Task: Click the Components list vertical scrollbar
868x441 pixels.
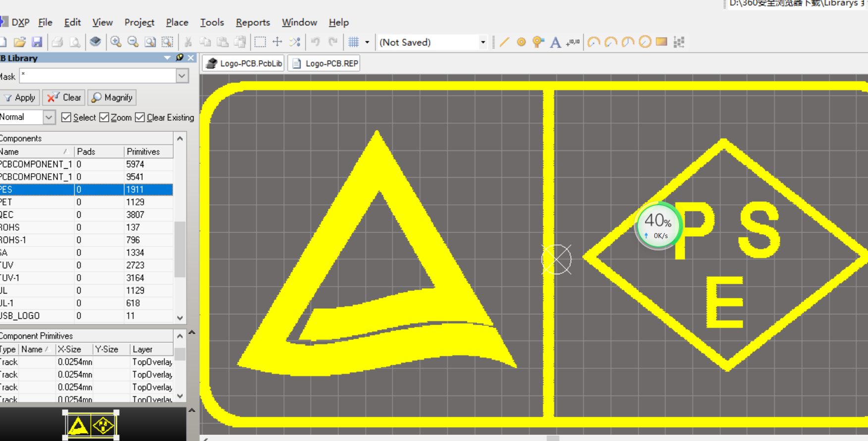Action: coord(180,249)
